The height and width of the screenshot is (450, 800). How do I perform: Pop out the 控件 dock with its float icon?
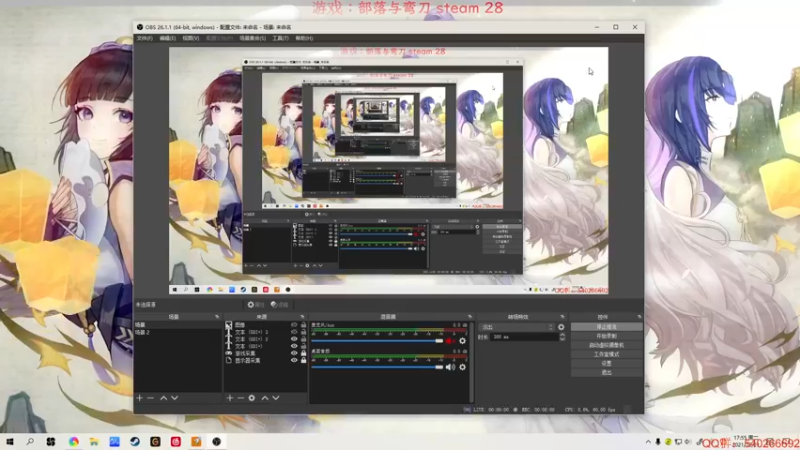point(639,317)
